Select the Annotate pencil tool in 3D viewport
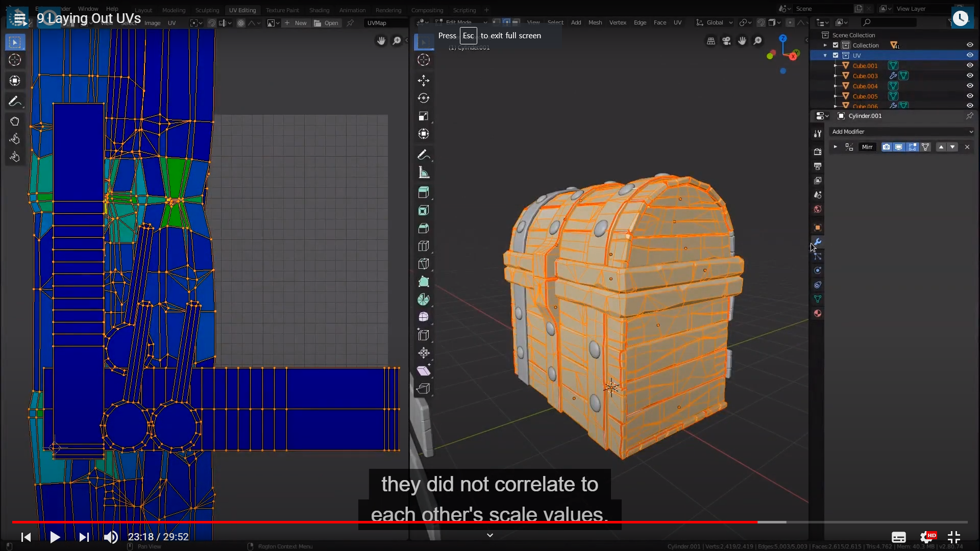The image size is (980, 551). 423,155
